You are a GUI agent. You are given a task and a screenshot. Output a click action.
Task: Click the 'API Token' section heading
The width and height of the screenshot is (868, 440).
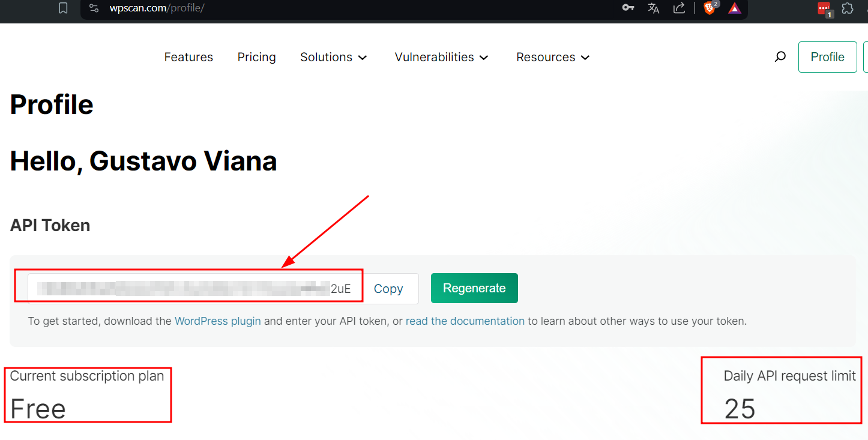50,226
